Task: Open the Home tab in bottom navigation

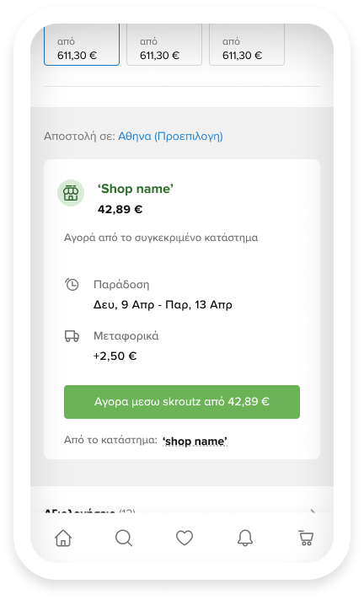Action: pyautogui.click(x=63, y=538)
